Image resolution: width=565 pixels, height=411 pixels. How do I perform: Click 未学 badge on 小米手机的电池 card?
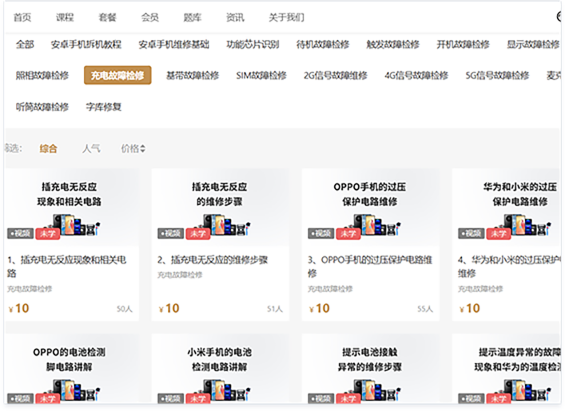198,398
